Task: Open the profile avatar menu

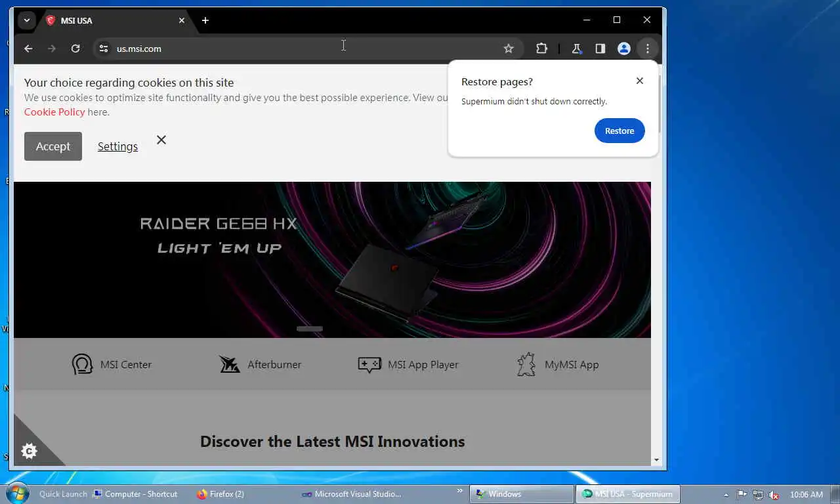Action: coord(624,49)
